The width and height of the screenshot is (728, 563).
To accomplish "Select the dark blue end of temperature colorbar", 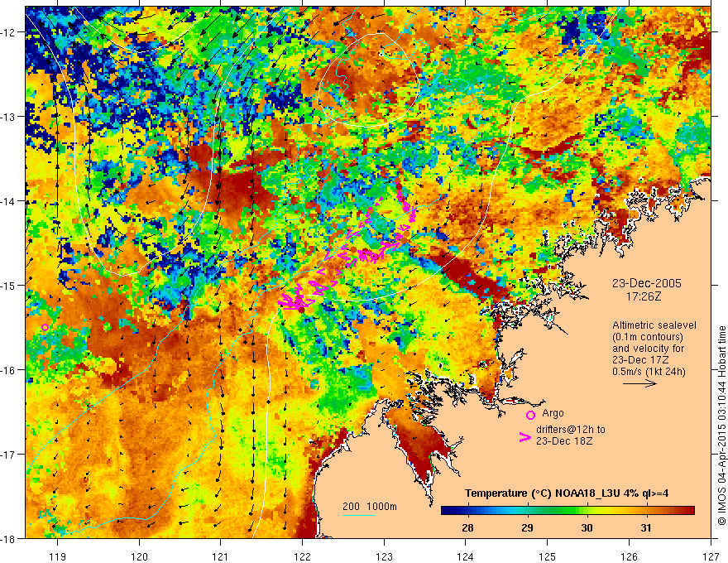I will (446, 511).
